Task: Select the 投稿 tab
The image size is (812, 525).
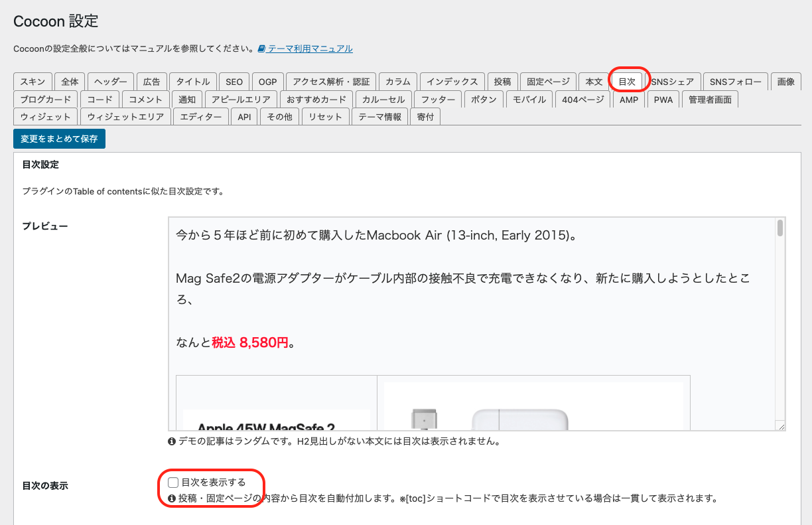Action: click(503, 82)
